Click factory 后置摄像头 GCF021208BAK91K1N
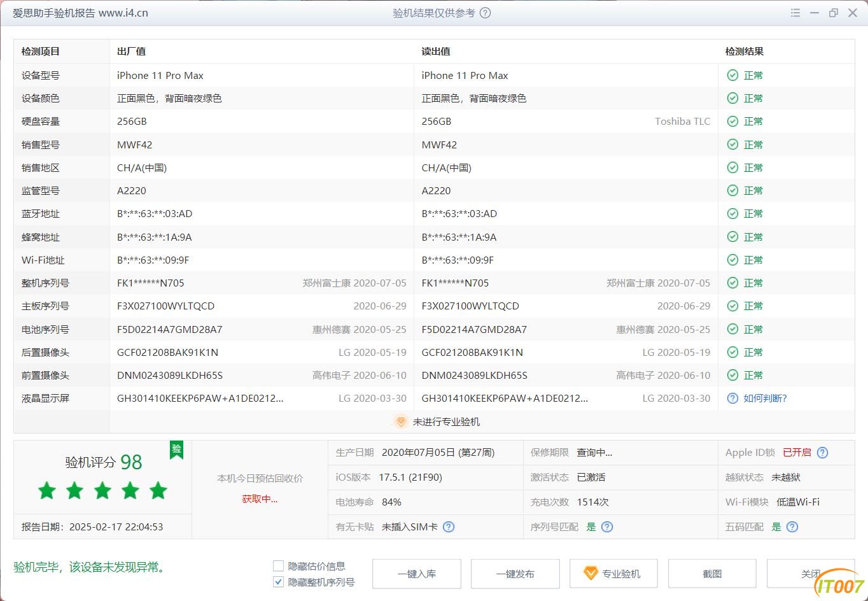 click(168, 352)
